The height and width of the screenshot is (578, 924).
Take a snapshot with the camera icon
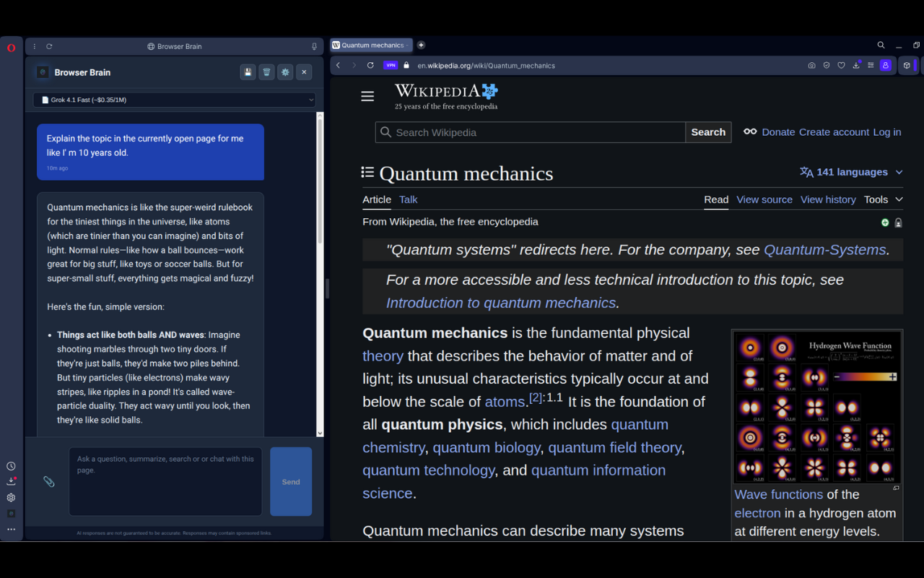[x=811, y=65]
